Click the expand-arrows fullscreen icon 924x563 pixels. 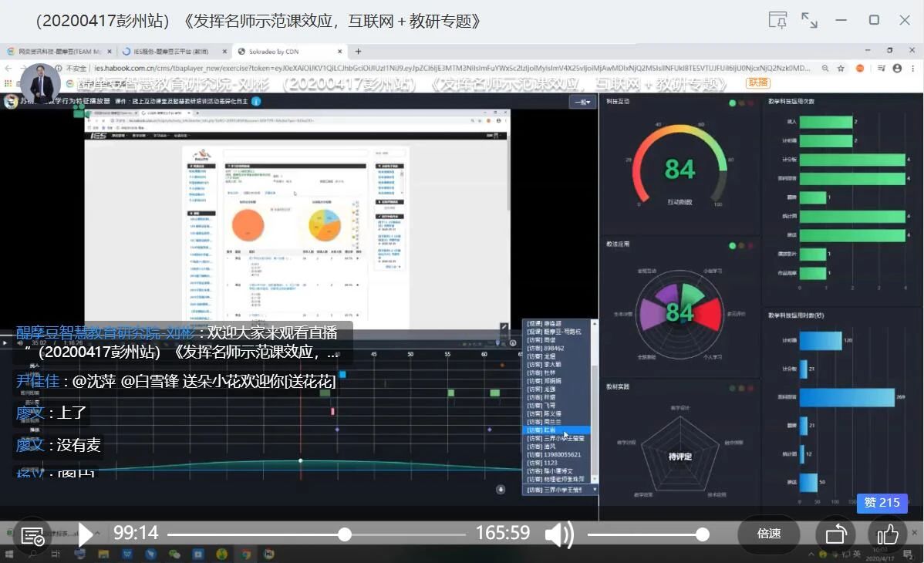click(x=809, y=20)
